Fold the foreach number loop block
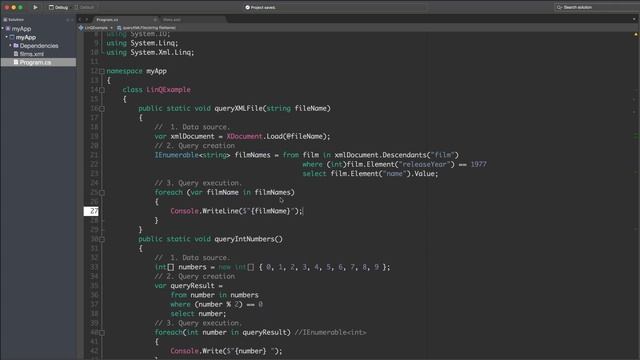 coord(102,333)
